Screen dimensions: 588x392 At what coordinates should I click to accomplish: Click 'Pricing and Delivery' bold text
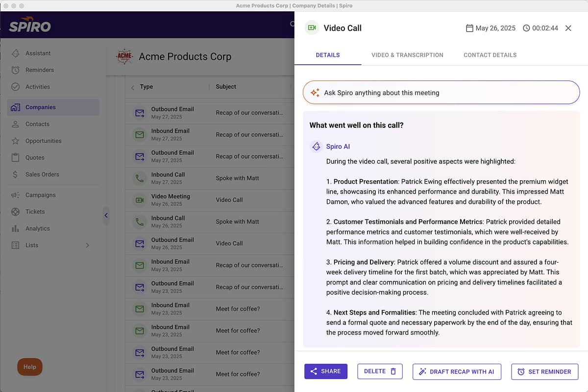tap(364, 262)
